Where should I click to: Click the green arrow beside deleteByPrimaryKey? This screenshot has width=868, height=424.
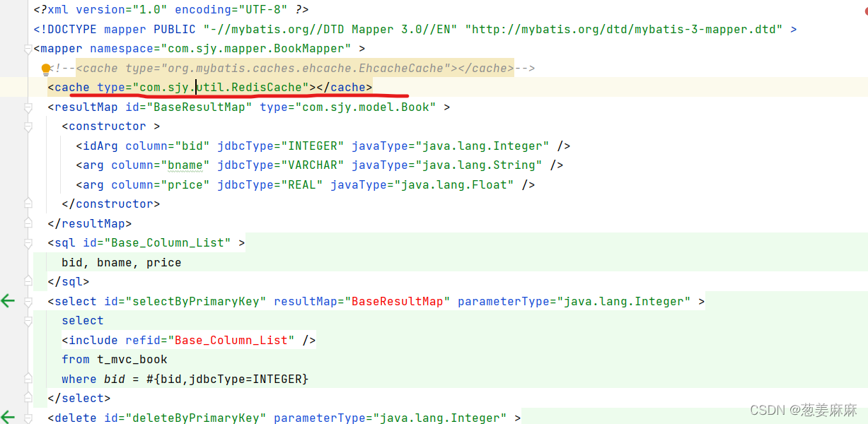point(8,418)
